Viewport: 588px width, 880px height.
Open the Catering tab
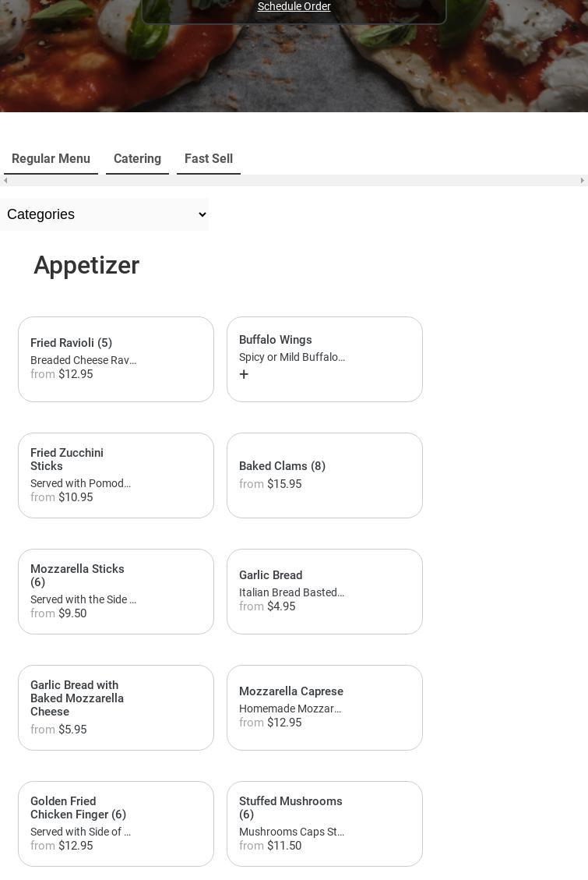(137, 159)
